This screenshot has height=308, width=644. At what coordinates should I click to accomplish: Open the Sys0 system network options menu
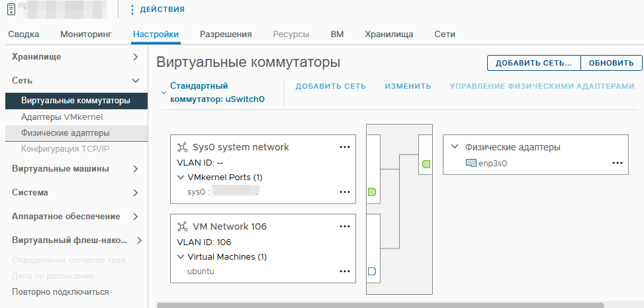345,147
